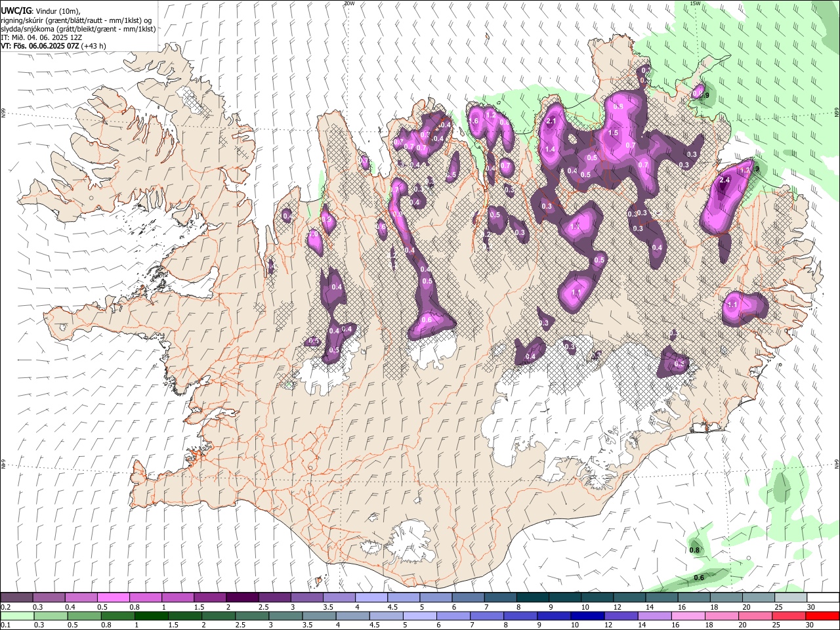Click the '15W' longitude label at top

tap(695, 3)
